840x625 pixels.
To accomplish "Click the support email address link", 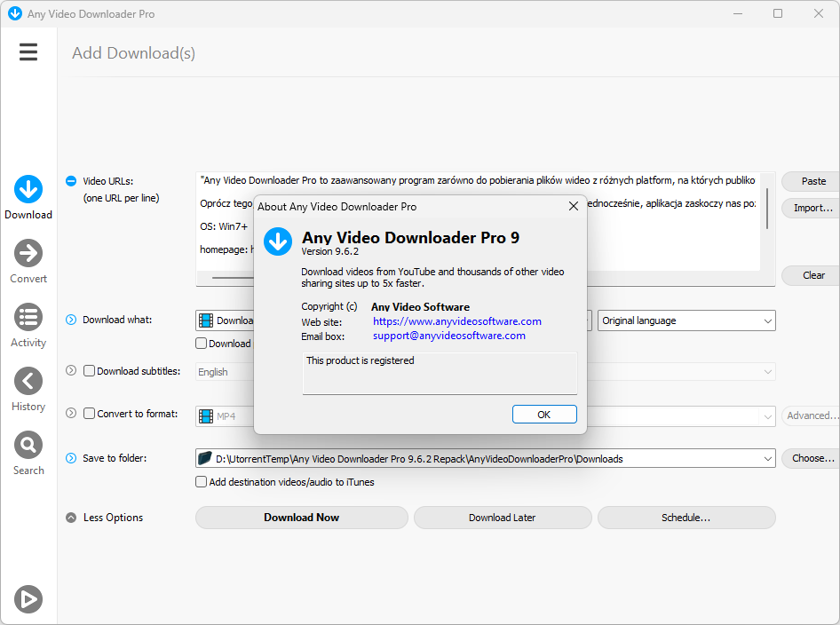I will (449, 336).
